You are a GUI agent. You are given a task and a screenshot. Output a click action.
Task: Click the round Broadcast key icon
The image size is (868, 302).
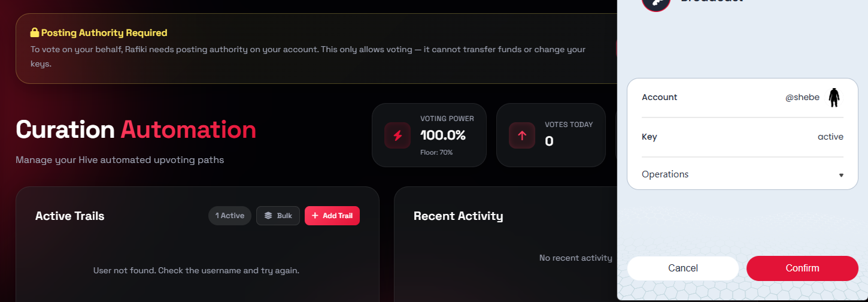pos(656,3)
